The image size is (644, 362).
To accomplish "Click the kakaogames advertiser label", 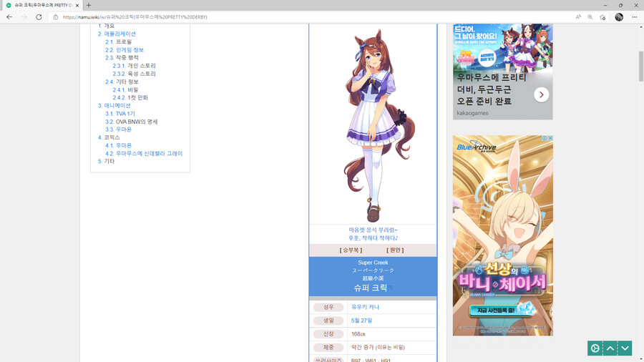I will click(x=472, y=113).
